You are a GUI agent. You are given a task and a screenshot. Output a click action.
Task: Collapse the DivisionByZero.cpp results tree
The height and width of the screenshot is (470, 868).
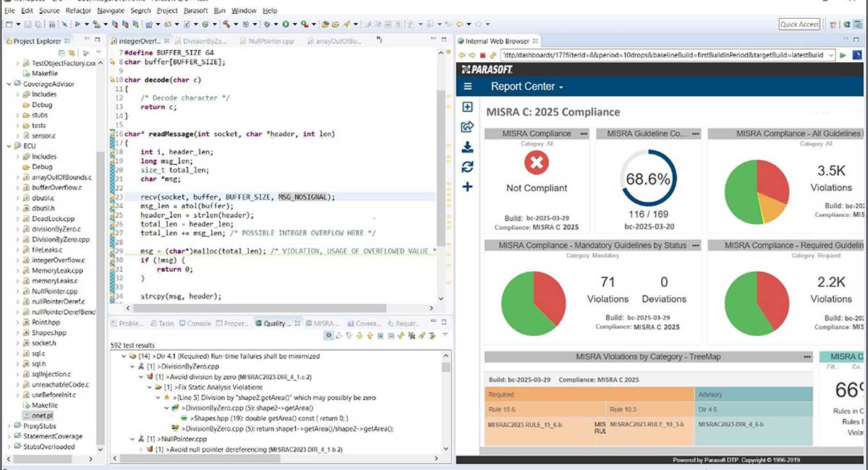(x=130, y=367)
